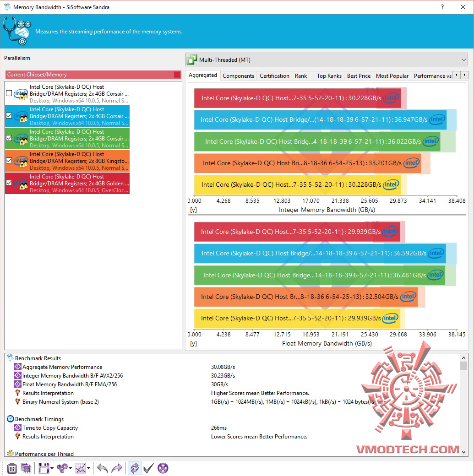The image size is (474, 476).
Task: Open the Rank tab
Action: (301, 76)
